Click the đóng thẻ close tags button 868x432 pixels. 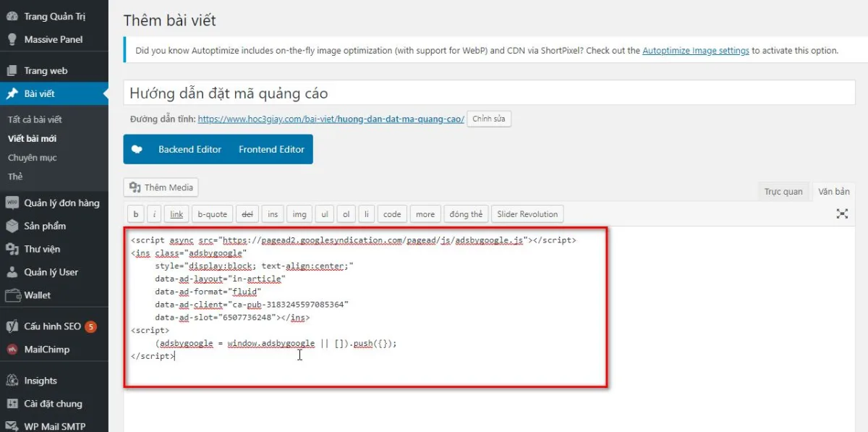(x=466, y=214)
